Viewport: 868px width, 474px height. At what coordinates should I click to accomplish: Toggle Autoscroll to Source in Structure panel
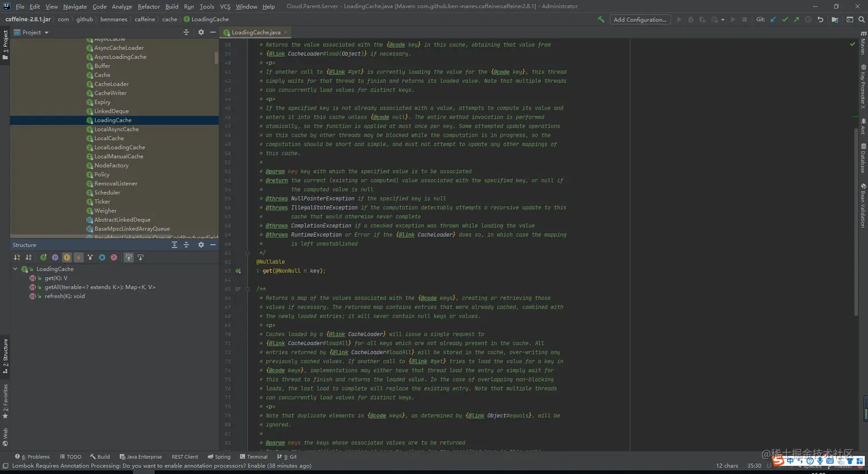click(x=129, y=257)
